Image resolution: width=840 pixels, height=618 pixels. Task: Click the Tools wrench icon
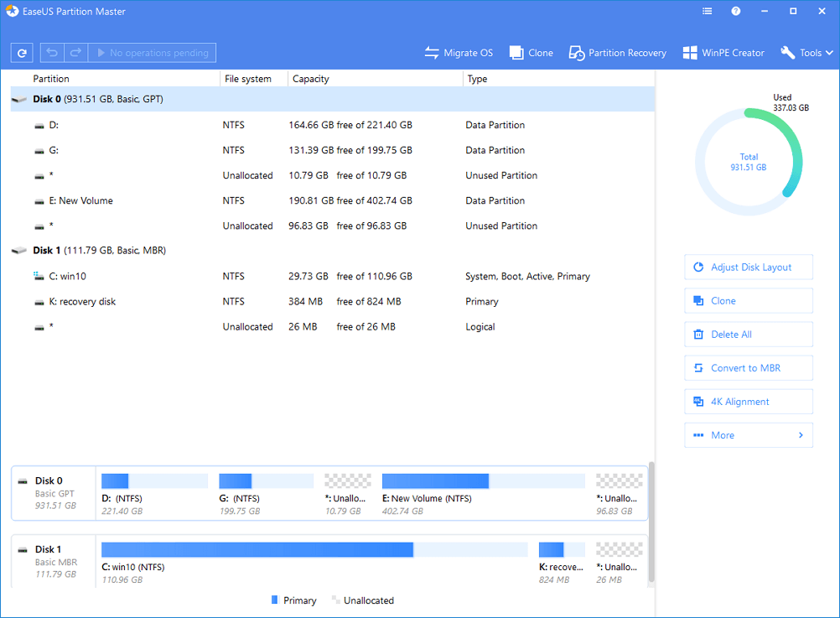787,53
